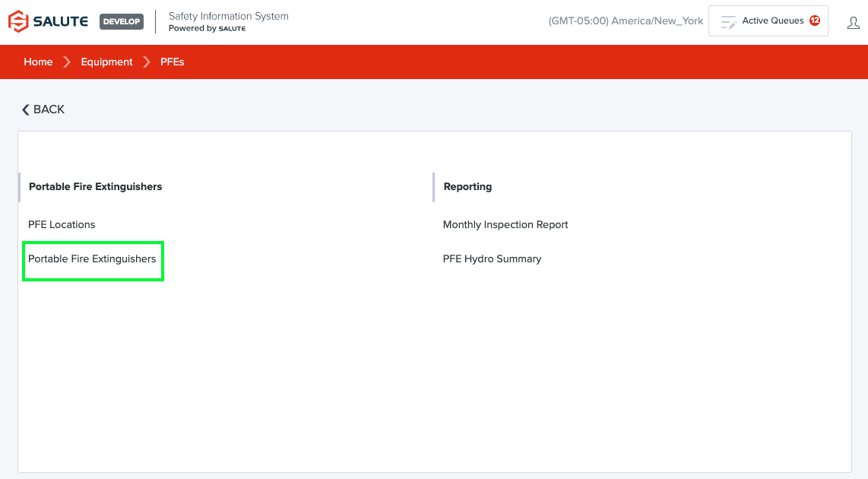Screen dimensions: 868x479
Task: Click the Powered by Salute text
Action: pos(207,28)
